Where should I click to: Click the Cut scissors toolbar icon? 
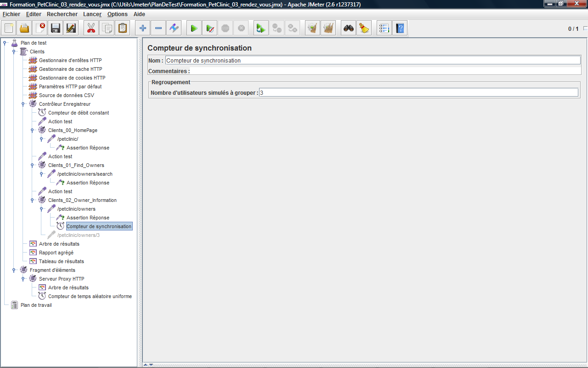[x=91, y=29]
